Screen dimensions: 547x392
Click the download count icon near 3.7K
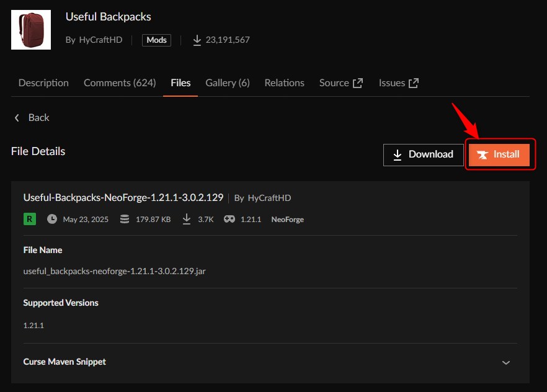pos(187,219)
